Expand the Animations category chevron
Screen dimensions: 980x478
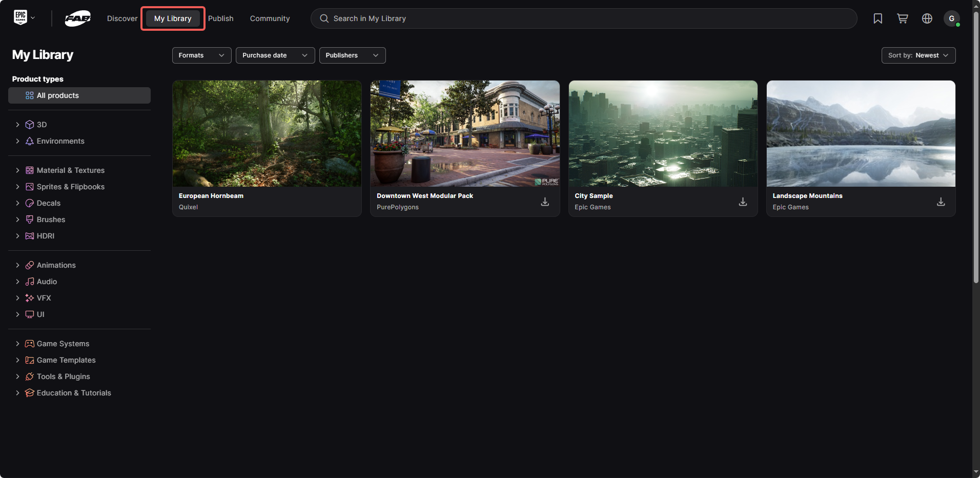point(17,265)
